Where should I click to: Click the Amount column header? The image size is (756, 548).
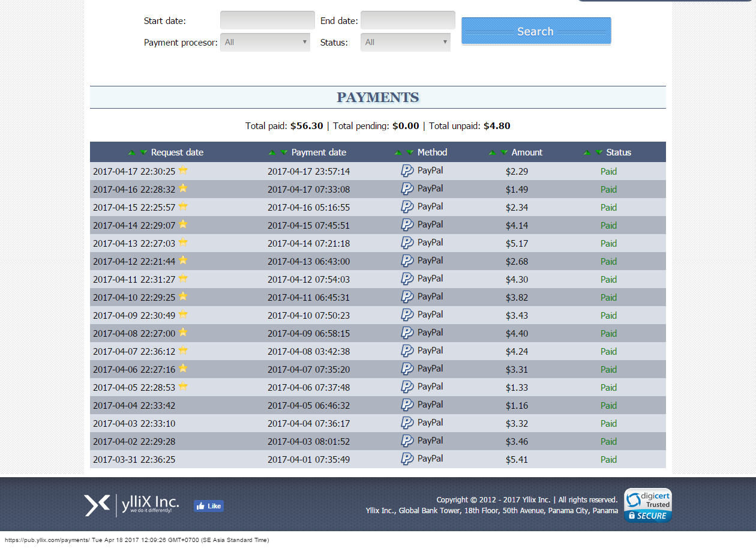click(527, 152)
